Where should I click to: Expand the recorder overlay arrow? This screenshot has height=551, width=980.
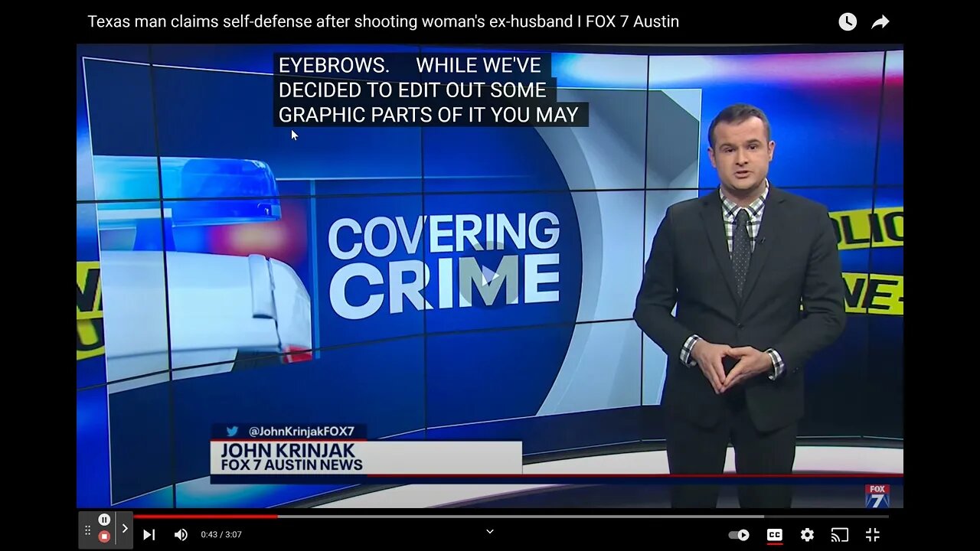125,528
